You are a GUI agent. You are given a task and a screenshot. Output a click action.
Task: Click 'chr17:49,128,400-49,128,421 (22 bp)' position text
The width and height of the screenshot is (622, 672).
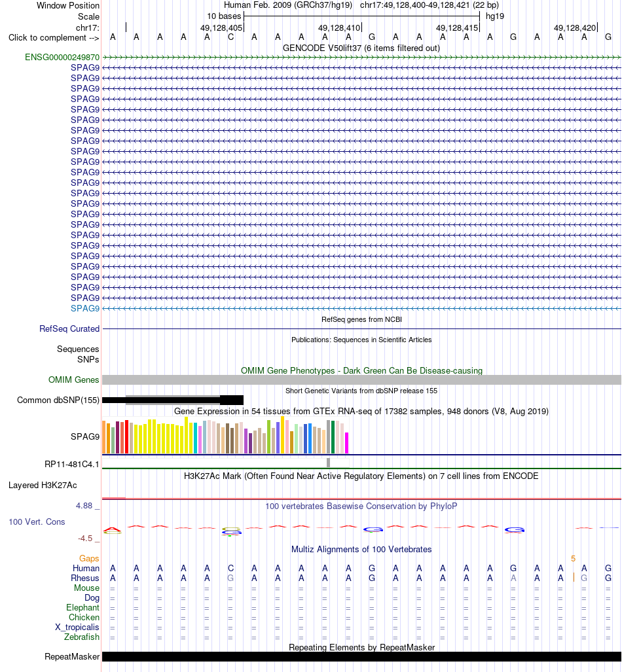pyautogui.click(x=430, y=6)
